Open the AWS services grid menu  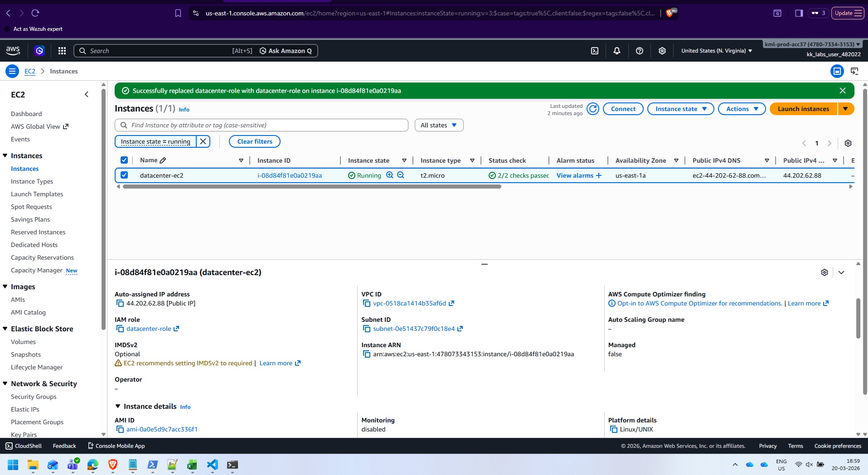62,51
